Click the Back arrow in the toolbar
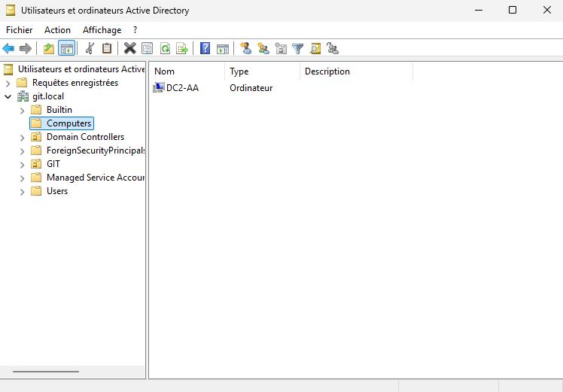Screen dimensions: 563x392 [x=8, y=48]
